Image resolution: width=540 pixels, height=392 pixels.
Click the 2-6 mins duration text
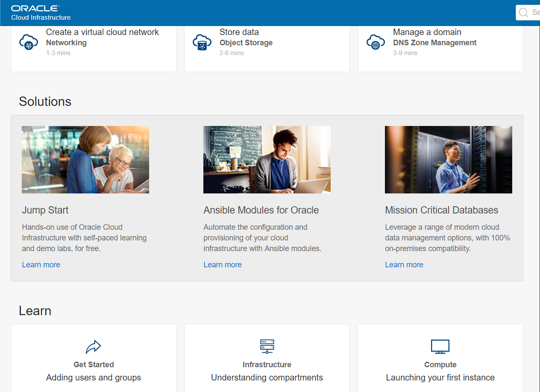click(x=232, y=53)
